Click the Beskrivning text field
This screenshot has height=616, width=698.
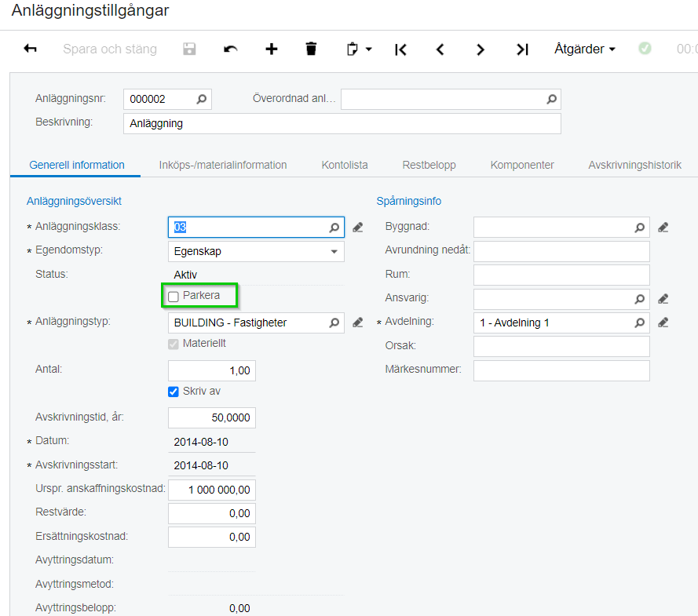(342, 124)
